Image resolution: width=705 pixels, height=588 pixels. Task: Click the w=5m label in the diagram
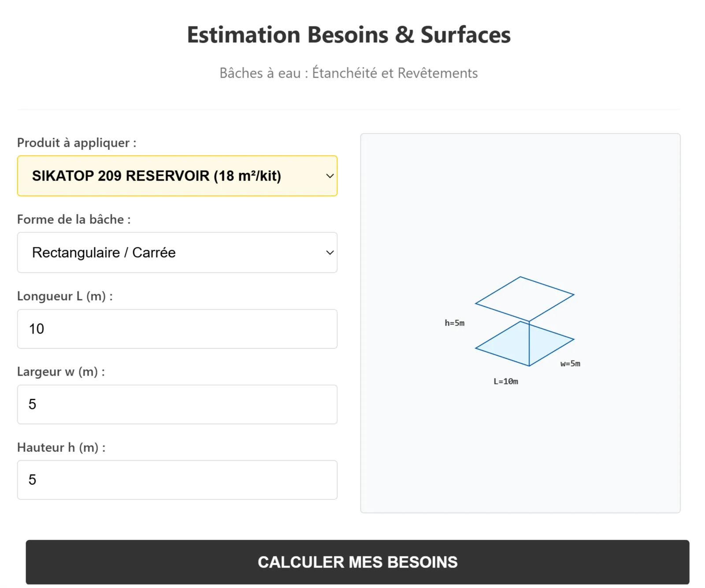(x=570, y=364)
